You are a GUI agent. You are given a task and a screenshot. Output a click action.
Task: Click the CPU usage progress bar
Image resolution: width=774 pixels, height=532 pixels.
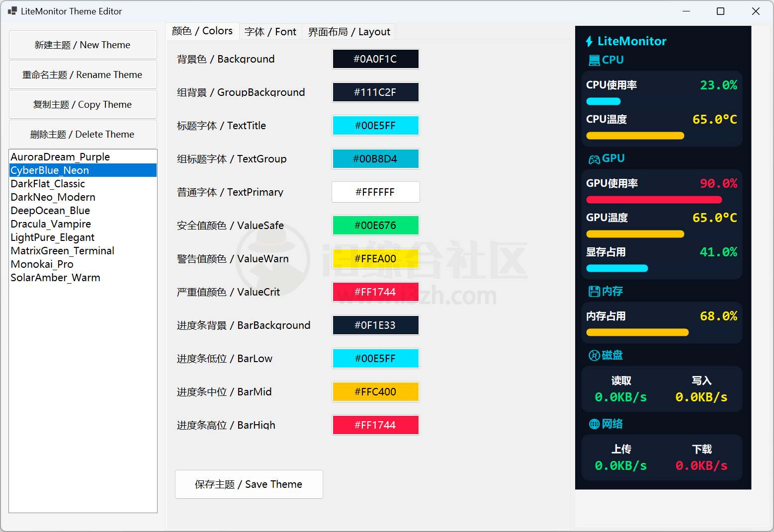603,101
